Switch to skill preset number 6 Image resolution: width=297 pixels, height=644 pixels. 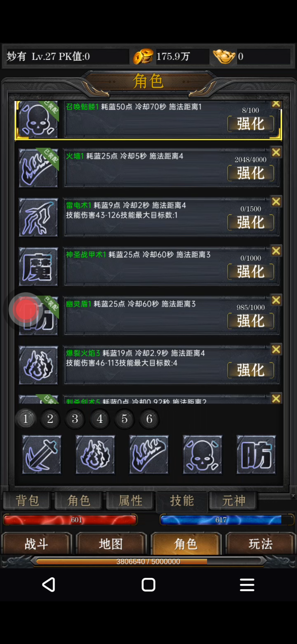149,419
